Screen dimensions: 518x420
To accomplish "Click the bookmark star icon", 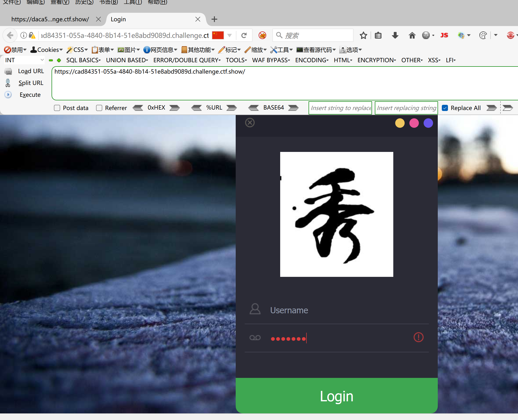I will (x=363, y=35).
